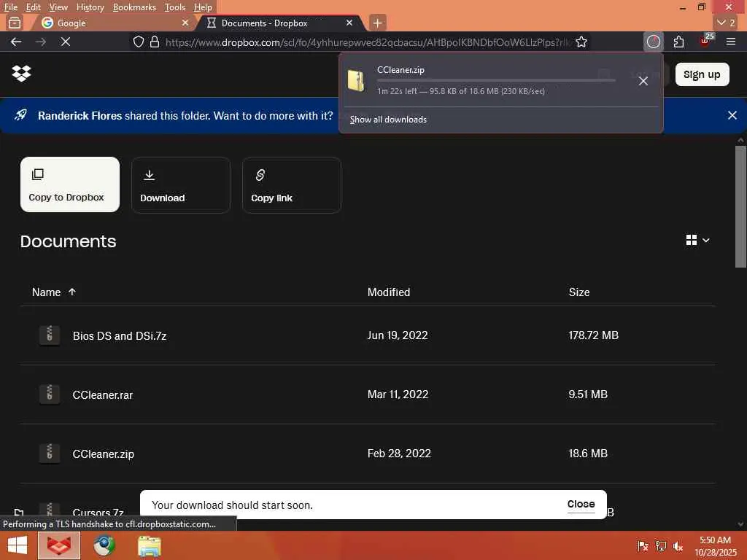Click the 9.51 MB size cell
Screen dimensions: 747x560
click(588, 394)
